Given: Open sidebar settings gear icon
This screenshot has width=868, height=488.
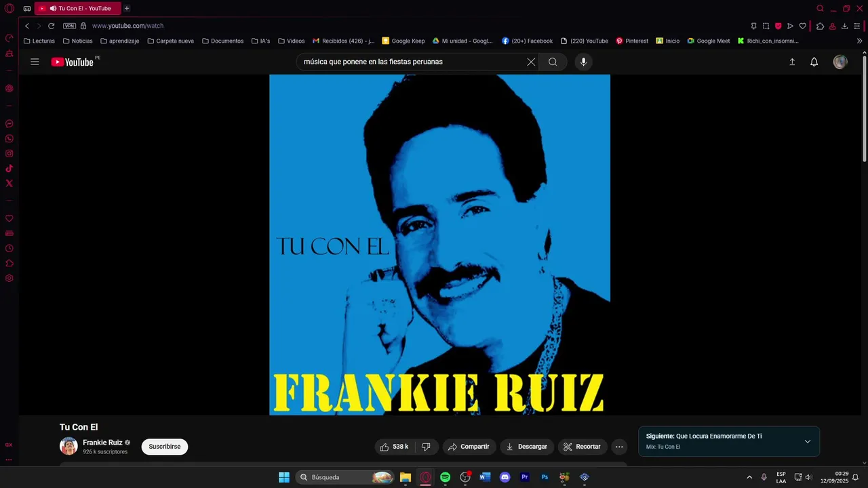Looking at the screenshot, I should point(9,278).
